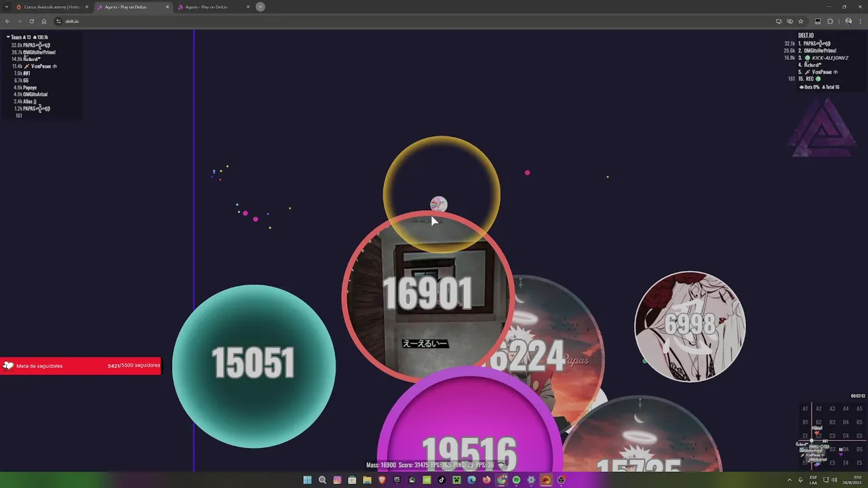Screen dimensions: 868x488
Task: Click the install app icon in address bar
Action: point(778,21)
